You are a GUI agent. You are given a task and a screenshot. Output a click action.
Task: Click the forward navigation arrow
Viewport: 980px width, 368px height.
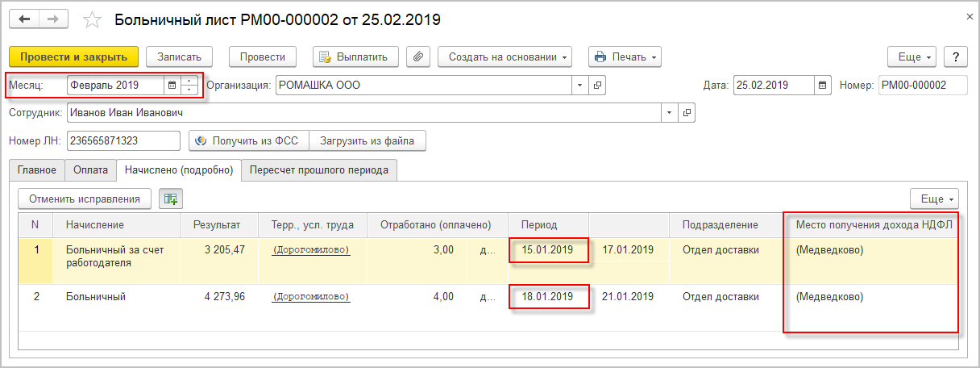click(x=54, y=18)
